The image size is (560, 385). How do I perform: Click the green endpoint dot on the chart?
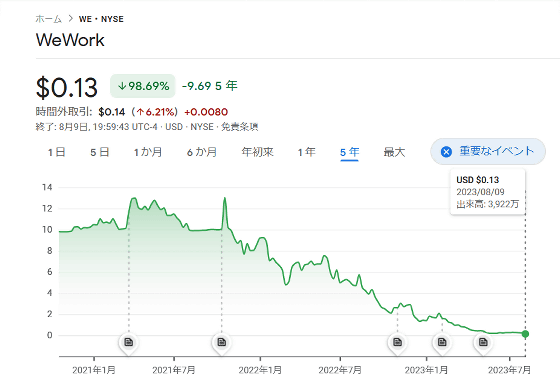point(525,334)
